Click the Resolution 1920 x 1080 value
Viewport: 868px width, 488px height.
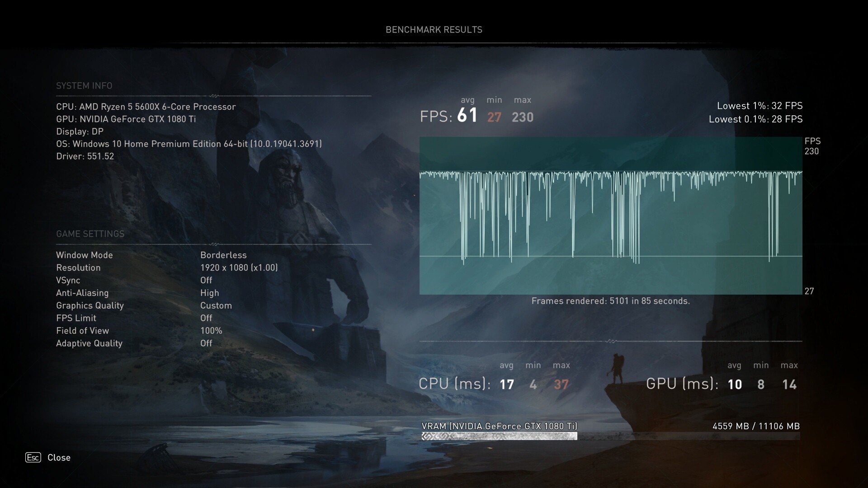pos(239,268)
